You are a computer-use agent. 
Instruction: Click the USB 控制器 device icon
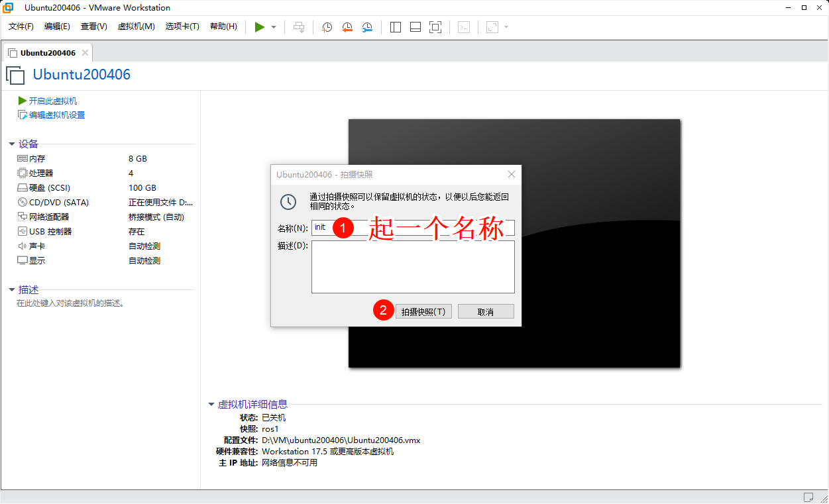pyautogui.click(x=23, y=232)
